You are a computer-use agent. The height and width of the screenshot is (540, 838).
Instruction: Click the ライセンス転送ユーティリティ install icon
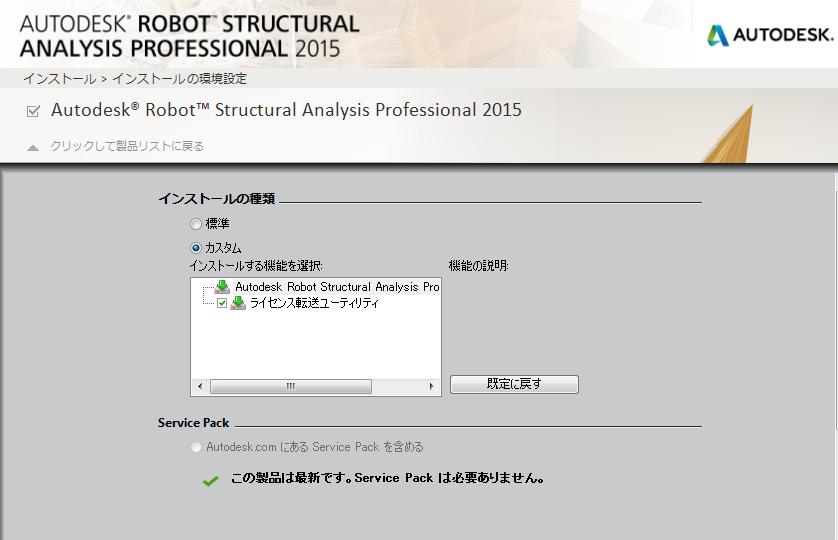238,303
